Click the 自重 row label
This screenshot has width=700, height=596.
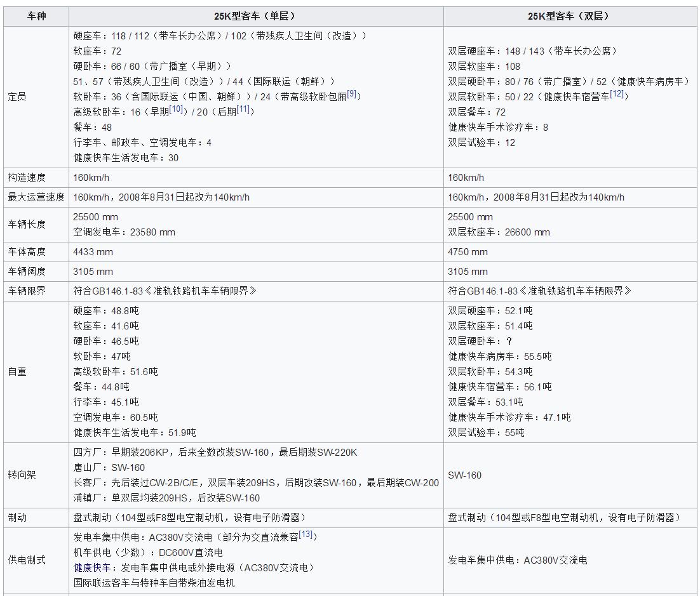pyautogui.click(x=19, y=371)
